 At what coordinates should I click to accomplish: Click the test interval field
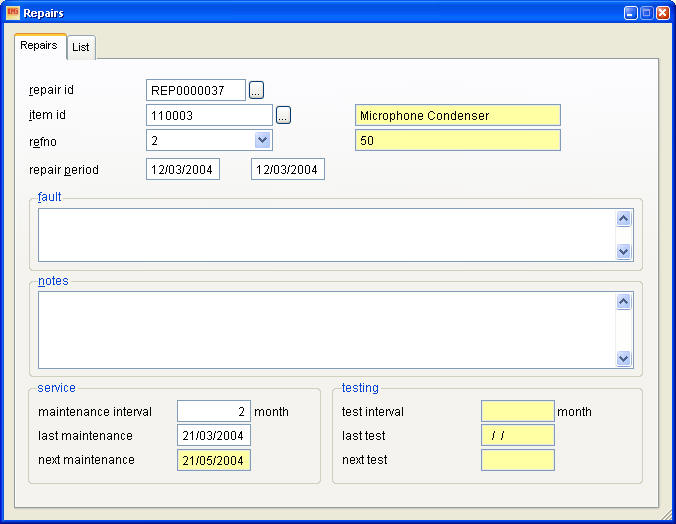click(x=518, y=411)
